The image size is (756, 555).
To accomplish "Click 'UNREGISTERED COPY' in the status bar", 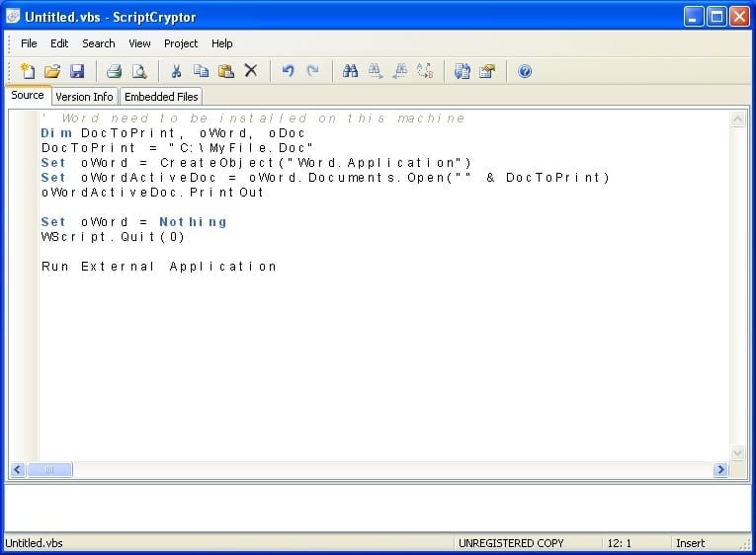I will pos(511,543).
